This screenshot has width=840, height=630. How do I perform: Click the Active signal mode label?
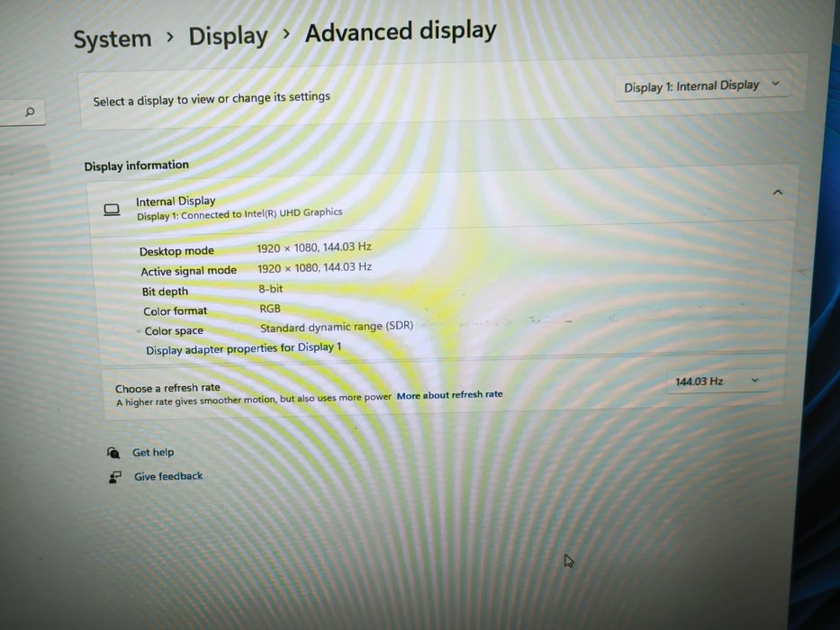pyautogui.click(x=188, y=271)
